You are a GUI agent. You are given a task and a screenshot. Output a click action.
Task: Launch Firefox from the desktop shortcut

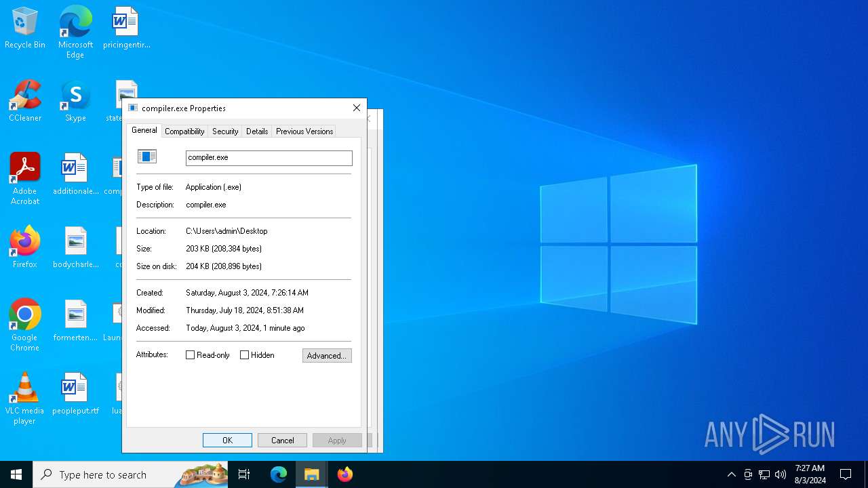25,248
